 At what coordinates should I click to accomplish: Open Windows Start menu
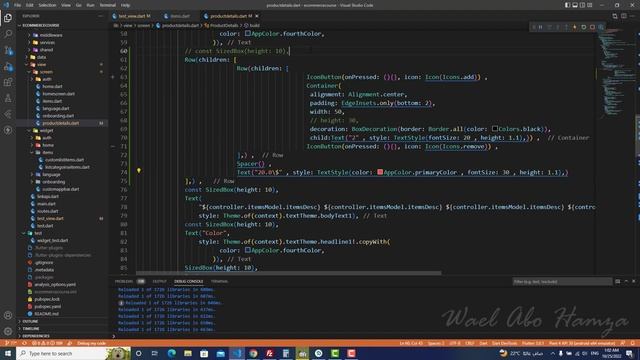8,353
